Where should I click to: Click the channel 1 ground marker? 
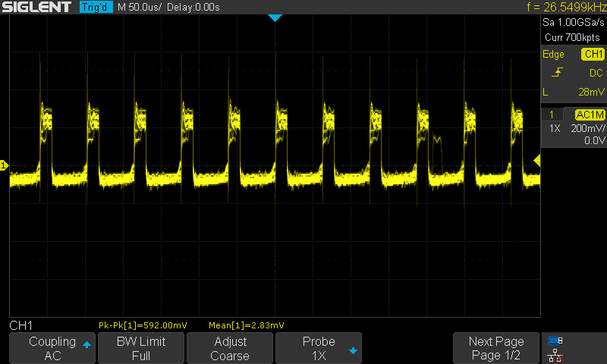[x=5, y=165]
